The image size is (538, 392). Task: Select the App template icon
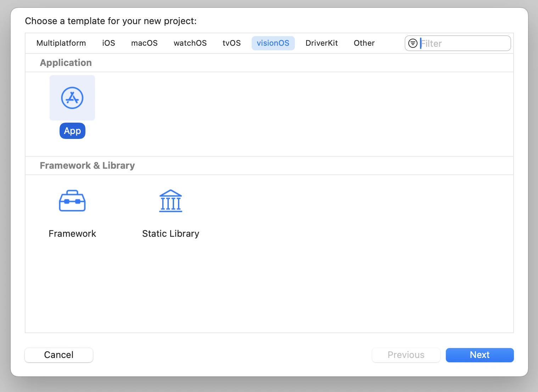[72, 98]
